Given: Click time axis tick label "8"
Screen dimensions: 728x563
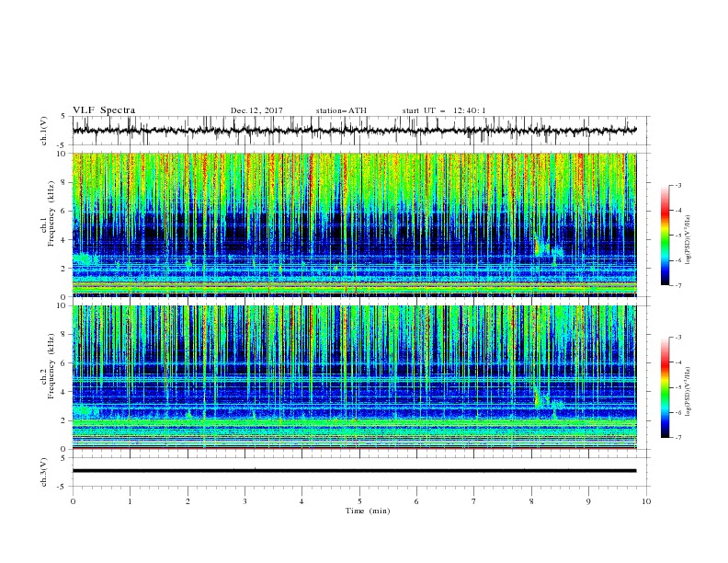Looking at the screenshot, I should coord(531,501).
